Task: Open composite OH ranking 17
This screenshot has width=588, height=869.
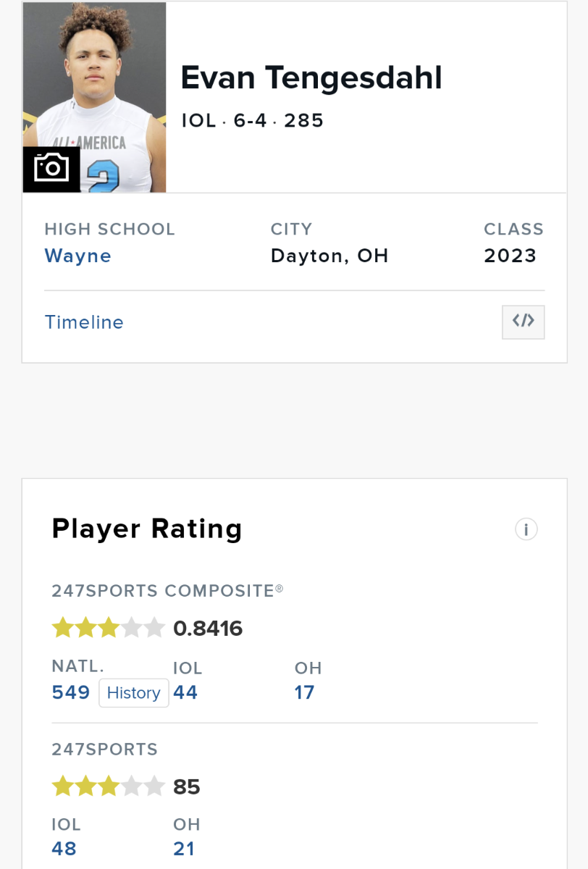Action: point(304,692)
